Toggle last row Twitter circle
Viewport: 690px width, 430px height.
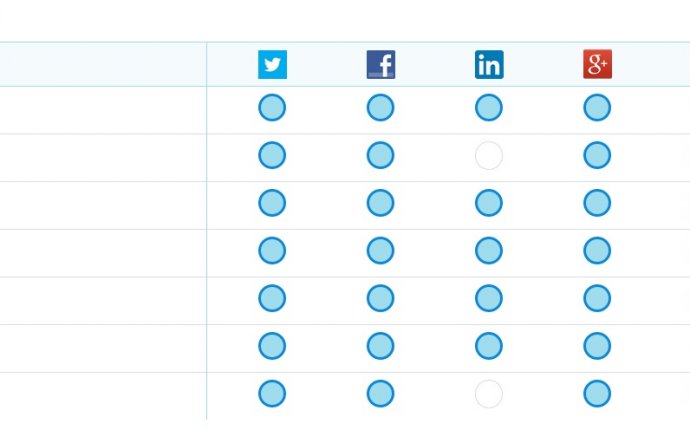tap(272, 393)
